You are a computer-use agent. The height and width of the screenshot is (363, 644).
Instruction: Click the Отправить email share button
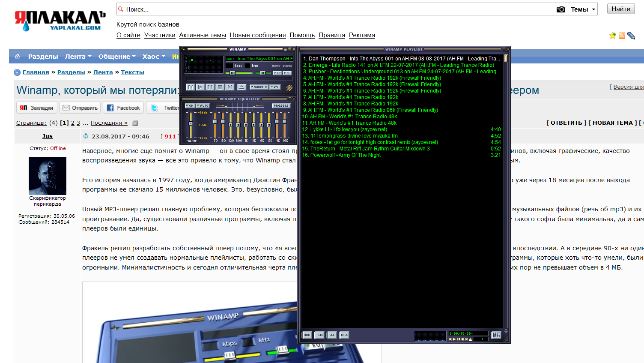pyautogui.click(x=80, y=108)
